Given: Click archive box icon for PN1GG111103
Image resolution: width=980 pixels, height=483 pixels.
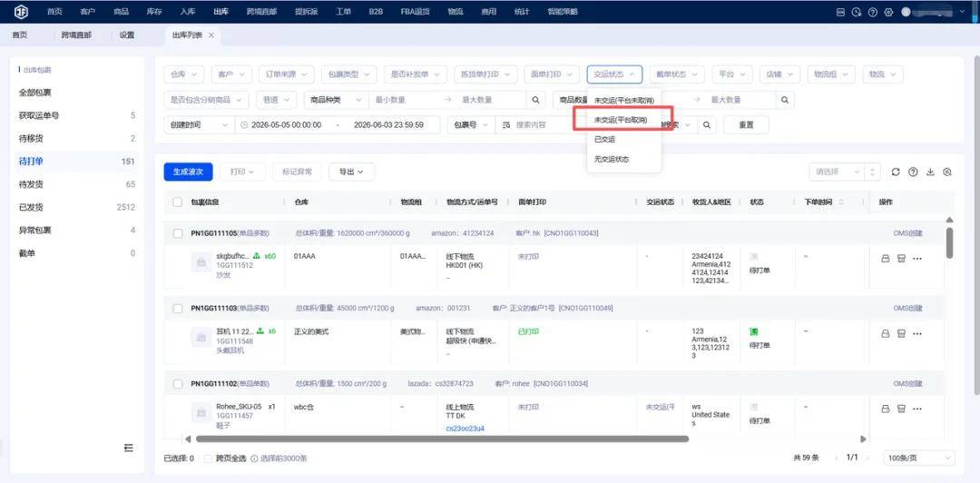Looking at the screenshot, I should coord(901,333).
